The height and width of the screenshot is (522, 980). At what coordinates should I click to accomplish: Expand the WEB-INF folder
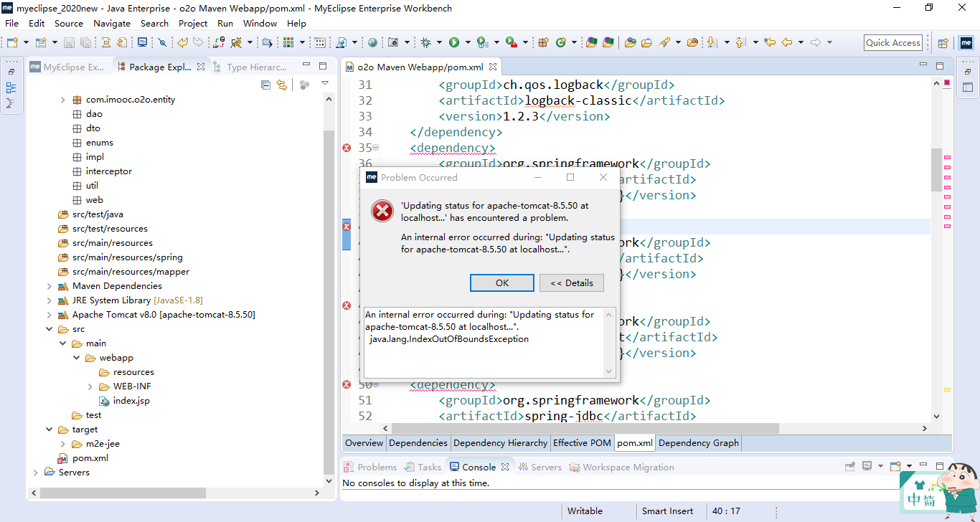coord(90,386)
